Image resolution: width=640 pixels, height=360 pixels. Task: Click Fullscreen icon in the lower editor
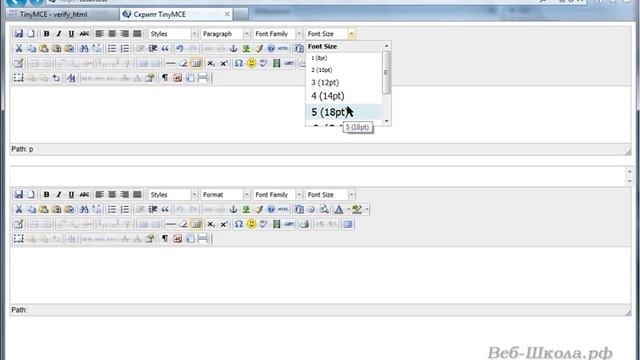point(347,224)
